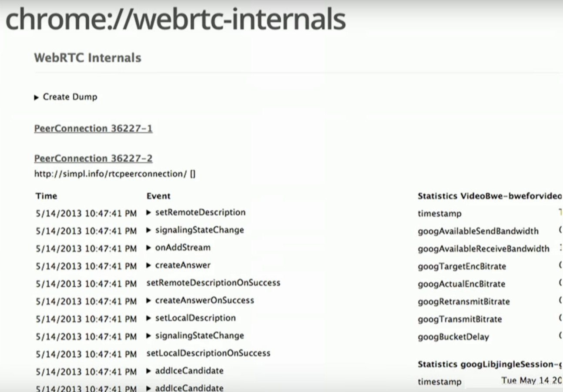Click googAvailableReceiveBandwidth statistic row
Viewport: 563px width, 392px height.
pos(483,249)
